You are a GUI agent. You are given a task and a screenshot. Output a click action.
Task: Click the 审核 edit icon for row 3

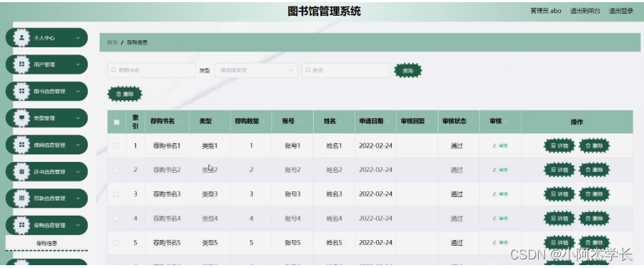tap(494, 194)
